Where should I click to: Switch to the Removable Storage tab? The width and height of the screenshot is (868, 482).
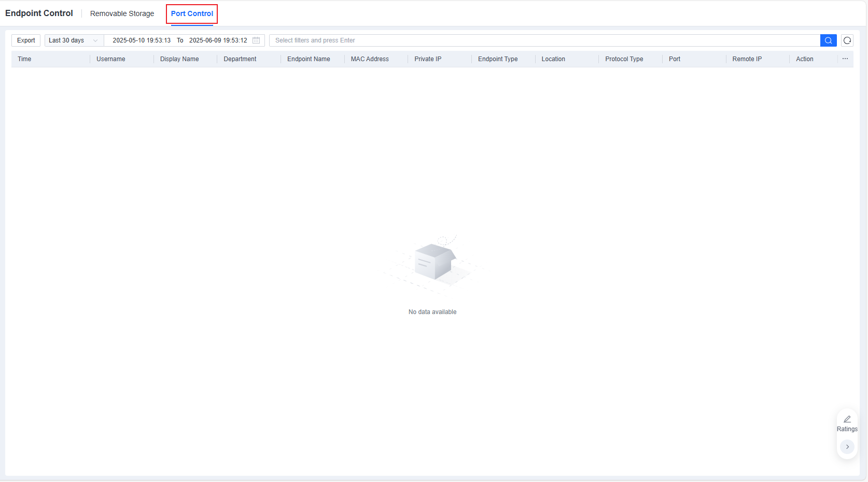click(x=122, y=13)
